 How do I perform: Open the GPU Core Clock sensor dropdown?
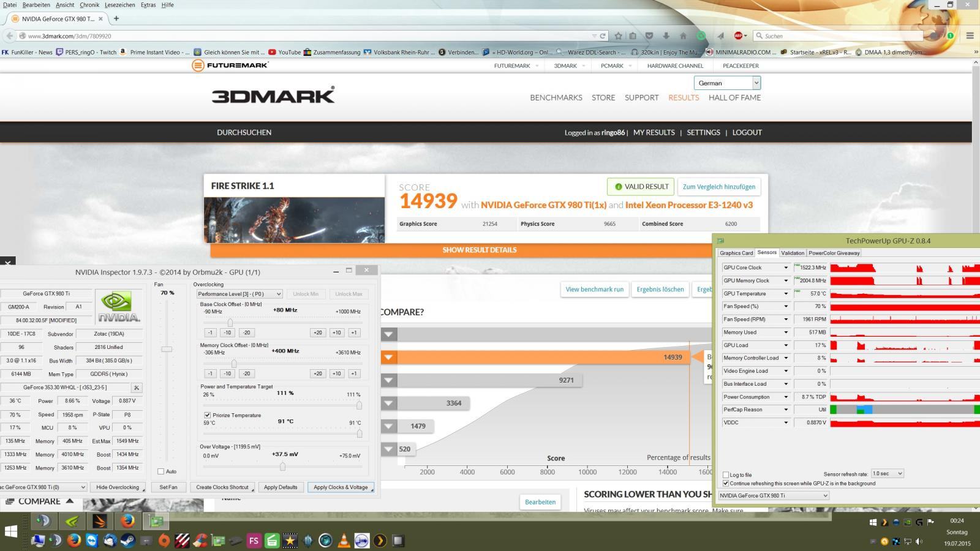click(786, 268)
